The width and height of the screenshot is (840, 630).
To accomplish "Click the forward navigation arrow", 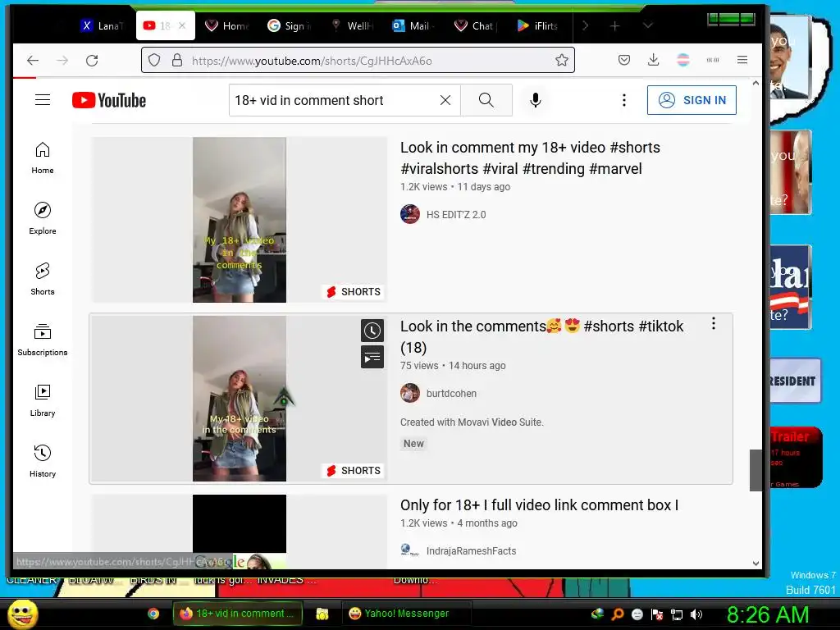I will tap(62, 61).
